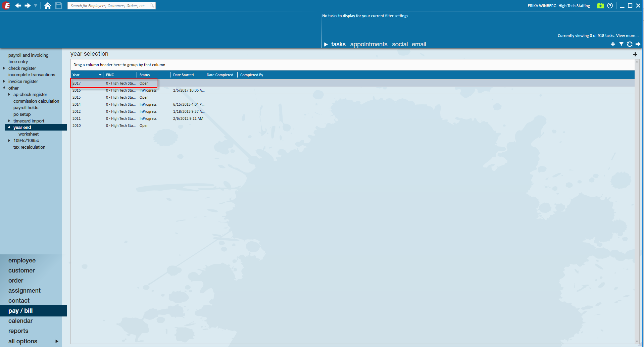Open the Year column filter dropdown

click(100, 75)
